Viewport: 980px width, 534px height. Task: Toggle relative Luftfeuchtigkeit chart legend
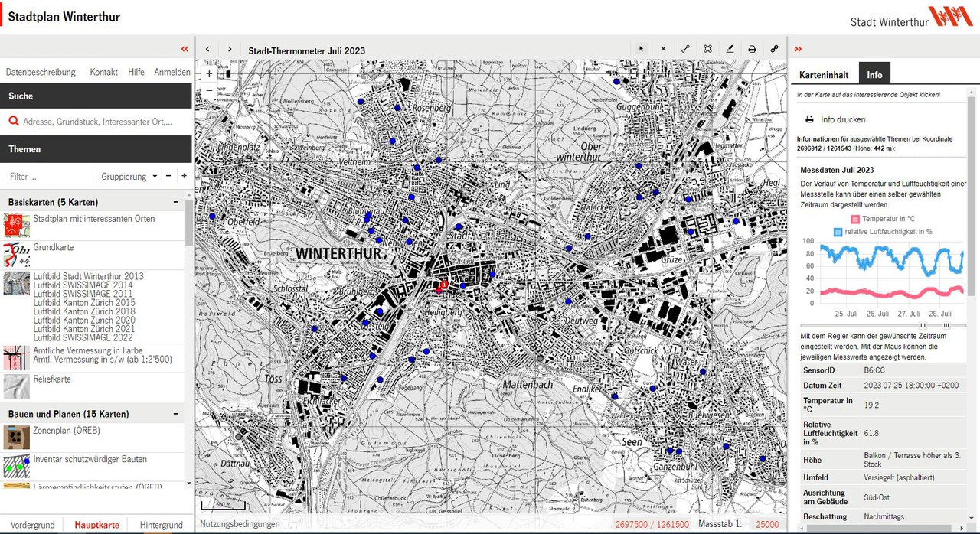click(882, 232)
